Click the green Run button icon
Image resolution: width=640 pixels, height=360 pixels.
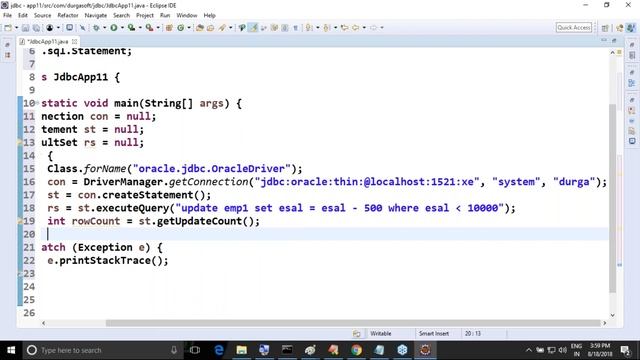114,28
